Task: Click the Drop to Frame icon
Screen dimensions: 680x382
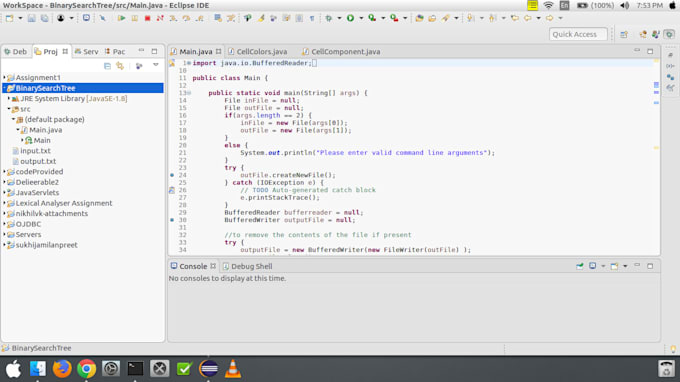Action: [218, 18]
